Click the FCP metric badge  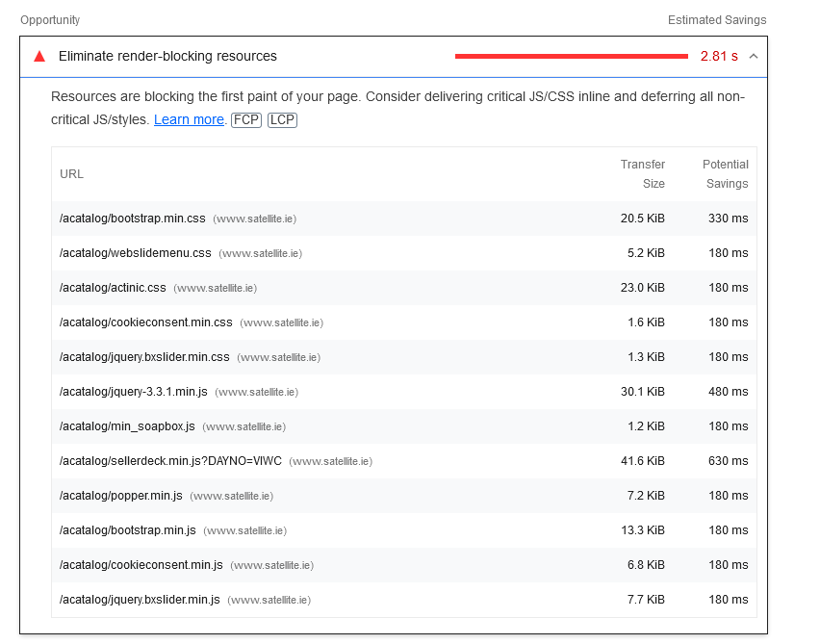[246, 119]
